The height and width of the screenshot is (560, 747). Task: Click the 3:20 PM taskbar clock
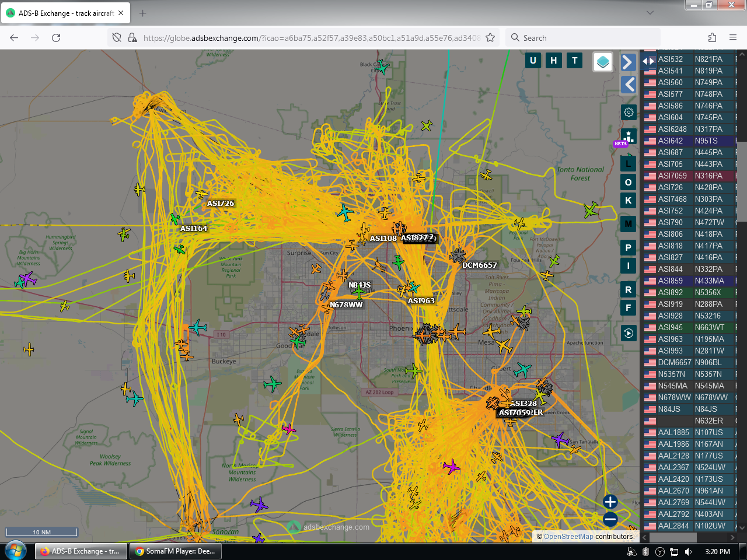pos(717,551)
